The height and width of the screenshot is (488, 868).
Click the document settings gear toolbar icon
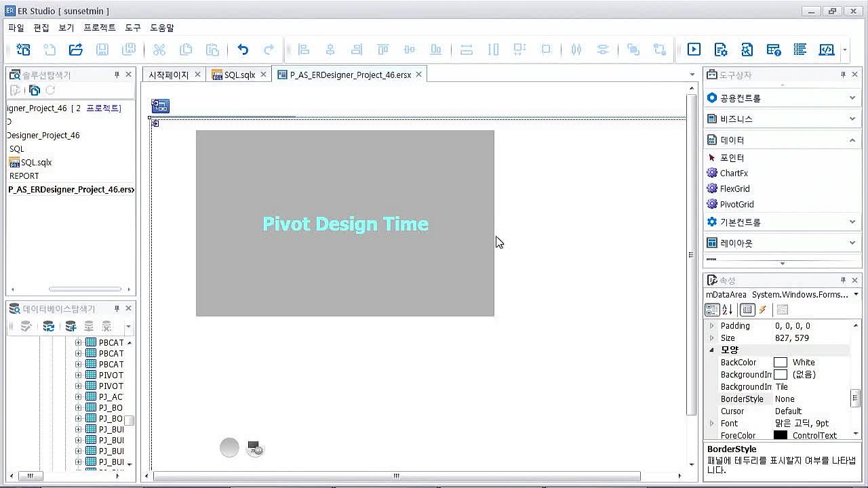(x=720, y=49)
